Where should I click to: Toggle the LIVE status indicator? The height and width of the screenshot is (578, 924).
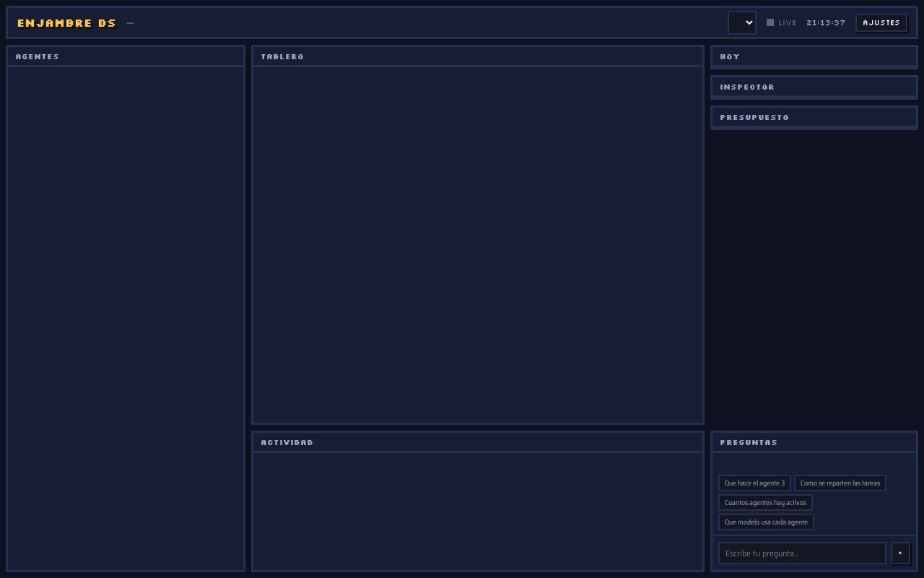(782, 22)
